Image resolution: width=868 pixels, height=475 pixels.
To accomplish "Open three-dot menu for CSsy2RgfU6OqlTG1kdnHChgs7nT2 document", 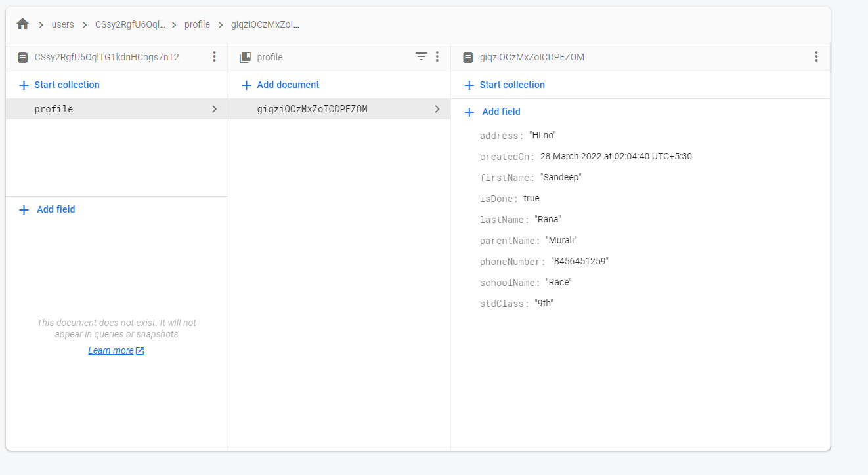I will (x=214, y=57).
